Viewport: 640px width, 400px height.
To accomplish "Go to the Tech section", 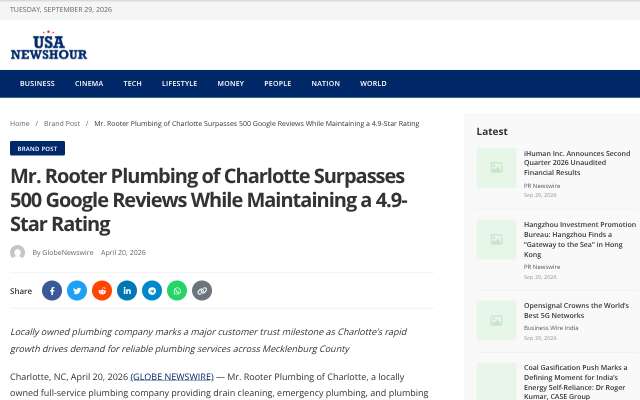I will click(x=132, y=84).
